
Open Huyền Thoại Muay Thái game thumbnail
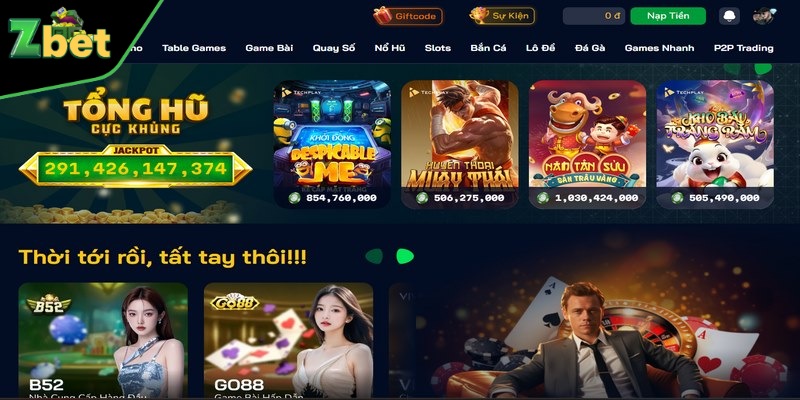pyautogui.click(x=460, y=144)
